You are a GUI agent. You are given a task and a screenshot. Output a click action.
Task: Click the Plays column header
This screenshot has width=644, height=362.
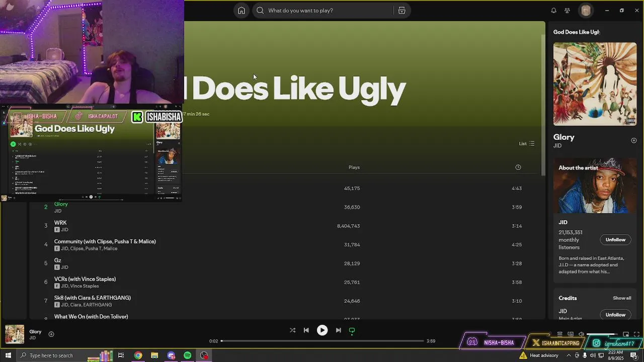click(x=354, y=167)
